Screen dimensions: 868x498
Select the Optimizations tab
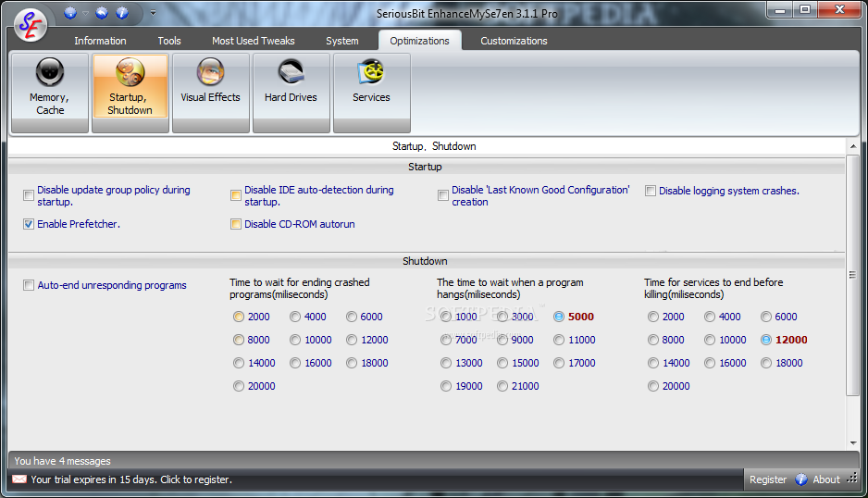pyautogui.click(x=419, y=41)
